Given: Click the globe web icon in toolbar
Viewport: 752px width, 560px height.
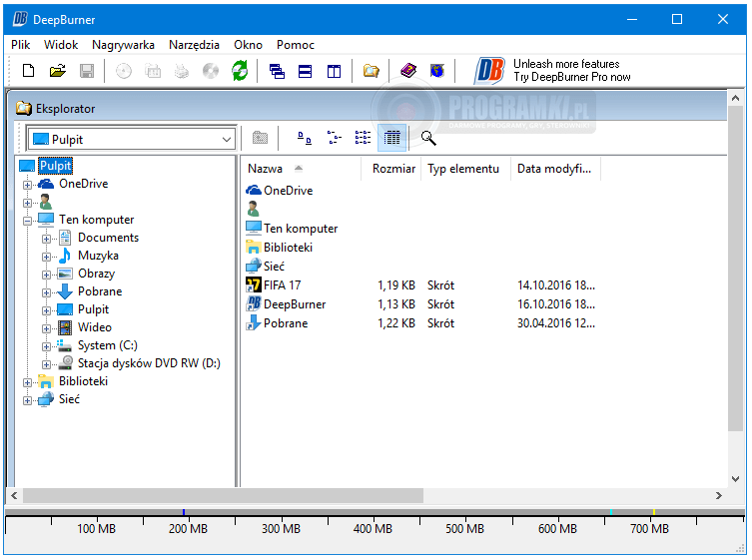Looking at the screenshot, I should coord(437,71).
